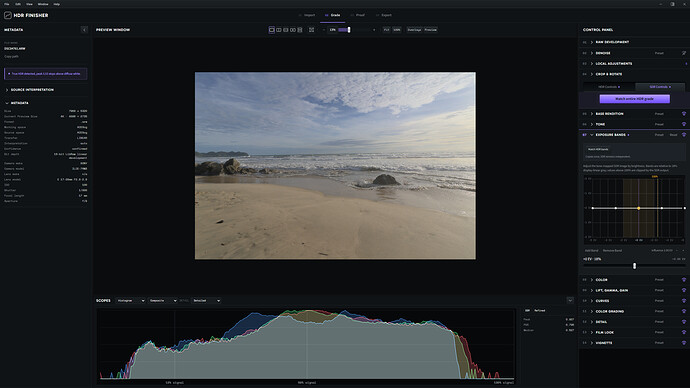The width and height of the screenshot is (690, 388).
Task: Click Color Grading purple bypass icon
Action: (684, 311)
